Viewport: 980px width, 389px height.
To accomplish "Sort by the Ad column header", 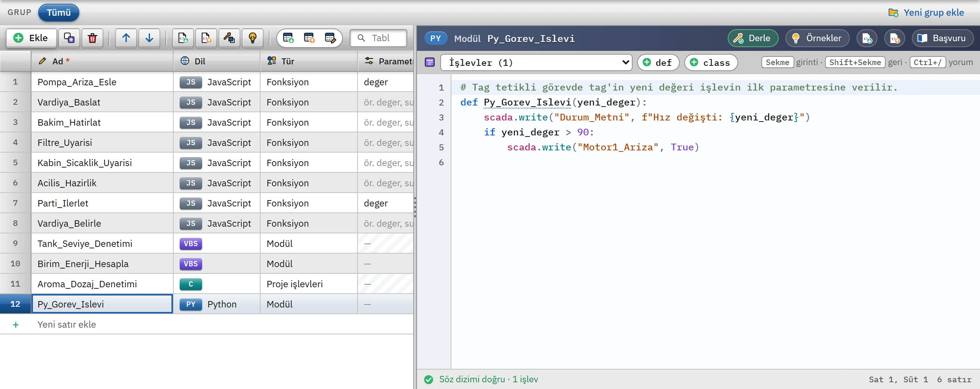I will pyautogui.click(x=102, y=61).
